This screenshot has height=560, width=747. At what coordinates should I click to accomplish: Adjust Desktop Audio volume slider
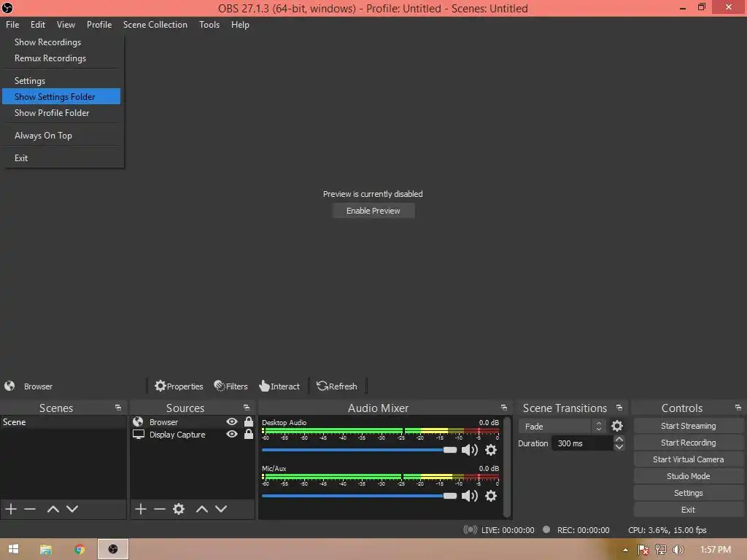coord(359,449)
